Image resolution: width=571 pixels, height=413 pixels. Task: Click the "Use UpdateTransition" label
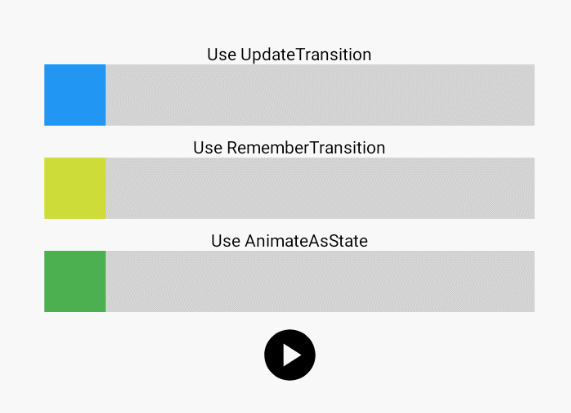point(289,55)
